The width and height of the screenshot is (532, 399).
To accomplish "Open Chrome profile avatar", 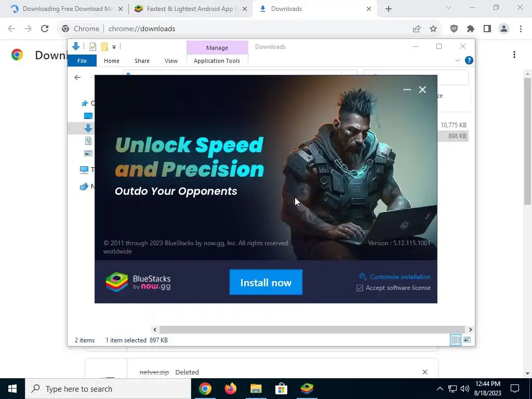I will 504,29.
